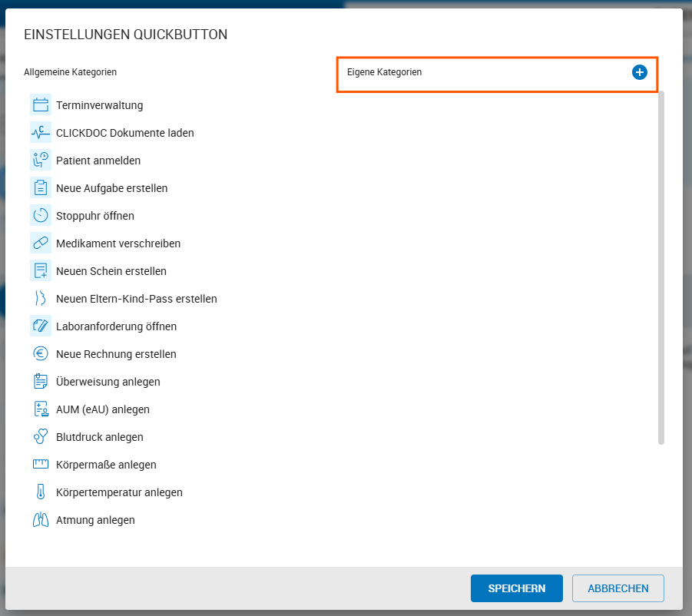Click the Terminverwaltung calendar icon
The width and height of the screenshot is (692, 616).
pos(41,105)
